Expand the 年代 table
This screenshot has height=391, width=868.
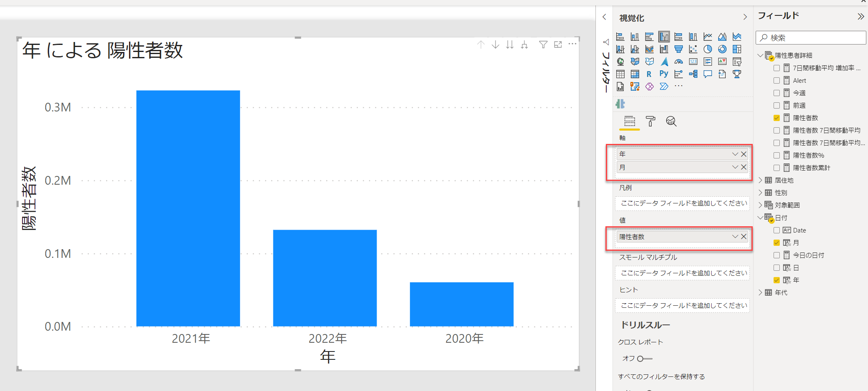(760, 292)
